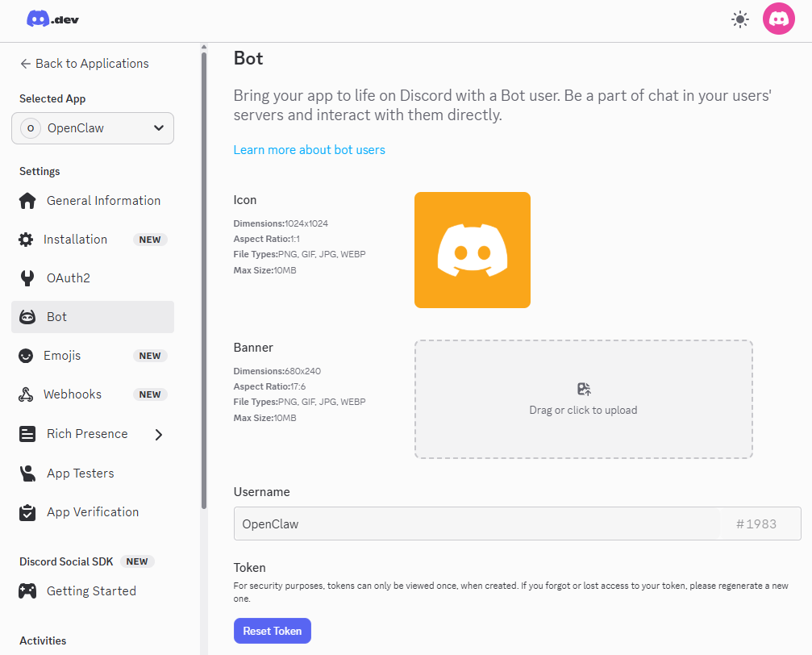Open the App Verification settings page
812x655 pixels.
pyautogui.click(x=92, y=512)
